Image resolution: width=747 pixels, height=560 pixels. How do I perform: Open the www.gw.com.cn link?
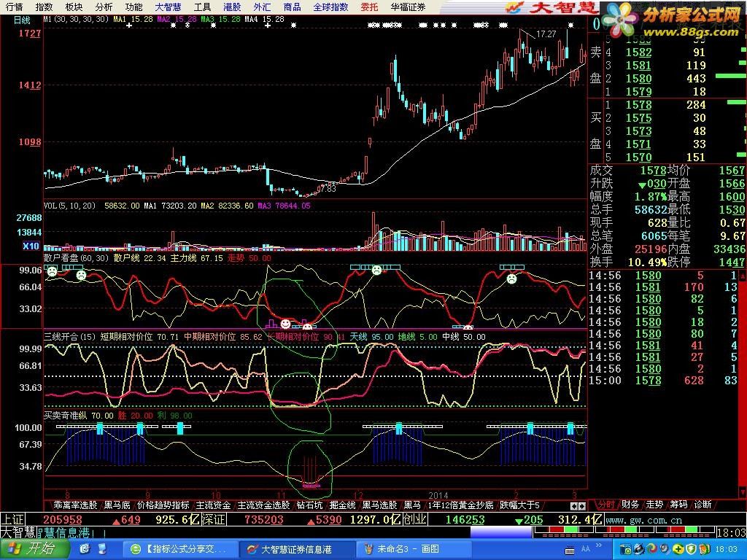click(x=643, y=520)
